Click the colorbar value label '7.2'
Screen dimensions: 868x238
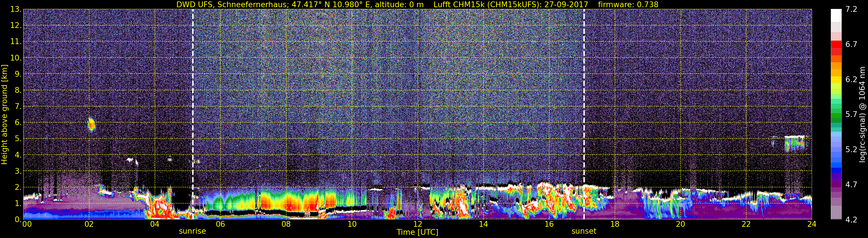(851, 10)
